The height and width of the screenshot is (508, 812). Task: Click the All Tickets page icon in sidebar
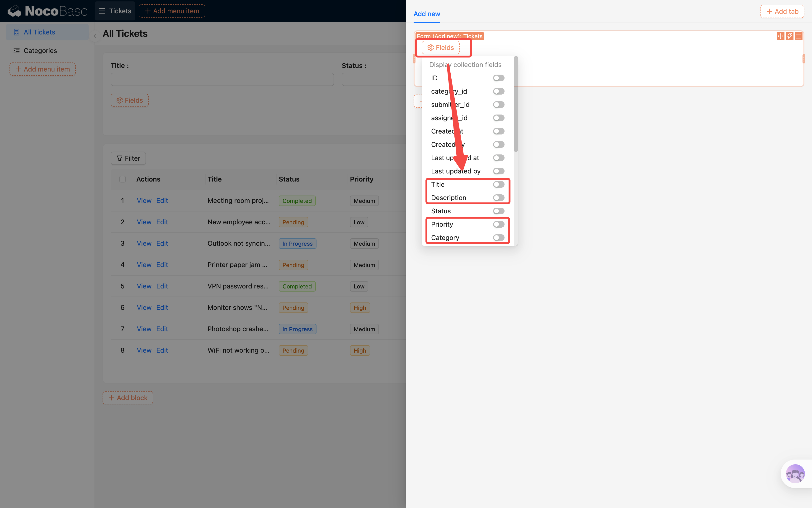pyautogui.click(x=16, y=32)
